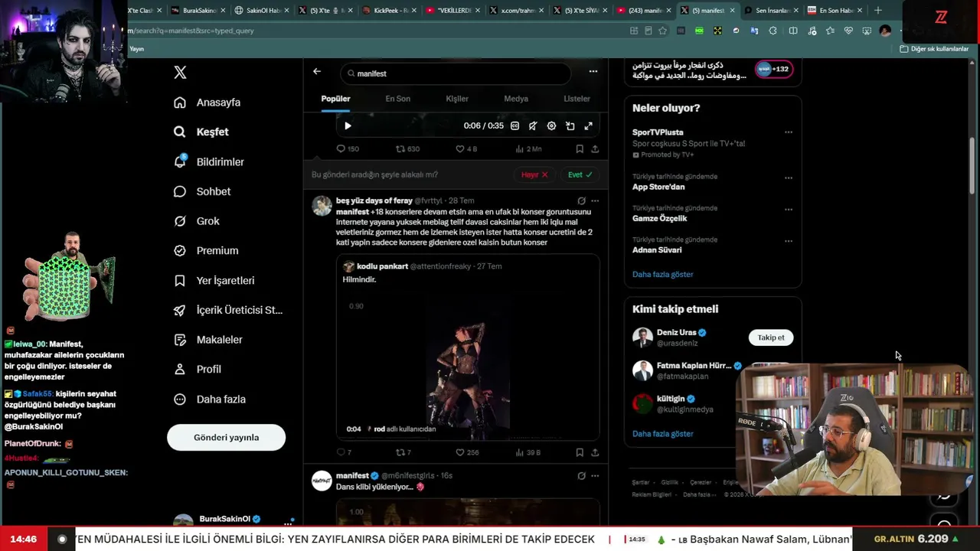
Task: View analytics showing 39 B views
Action: pyautogui.click(x=528, y=452)
